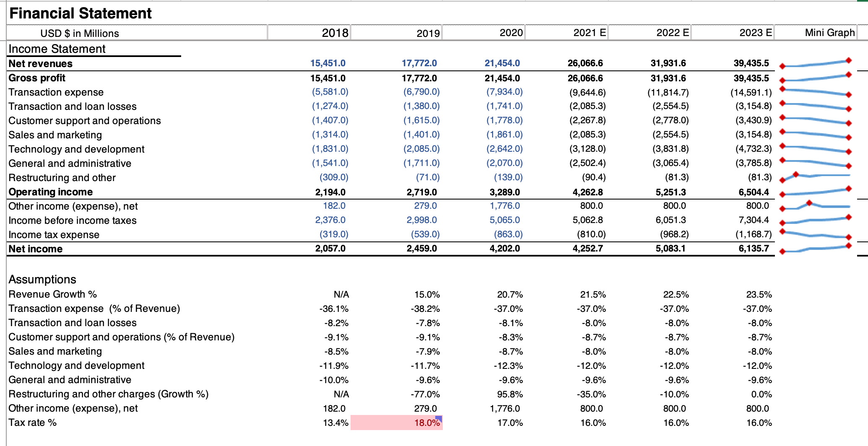
Task: Click the Other income (expense) sparkline graph
Action: pos(816,206)
